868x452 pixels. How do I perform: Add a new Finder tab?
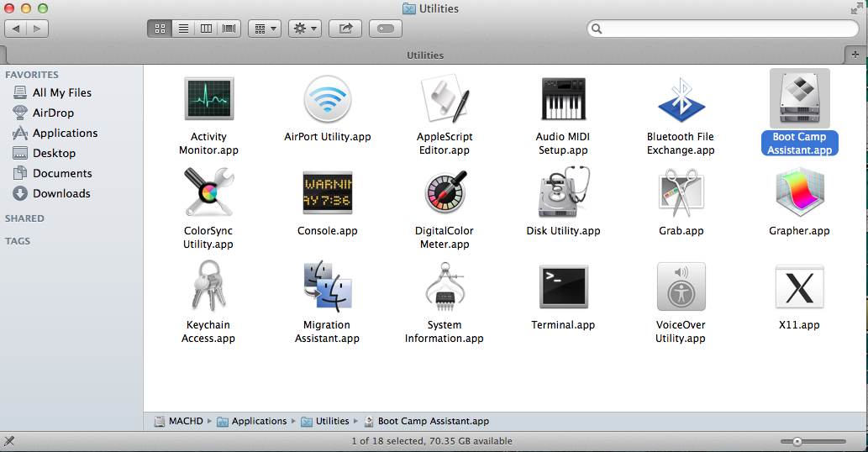(855, 55)
